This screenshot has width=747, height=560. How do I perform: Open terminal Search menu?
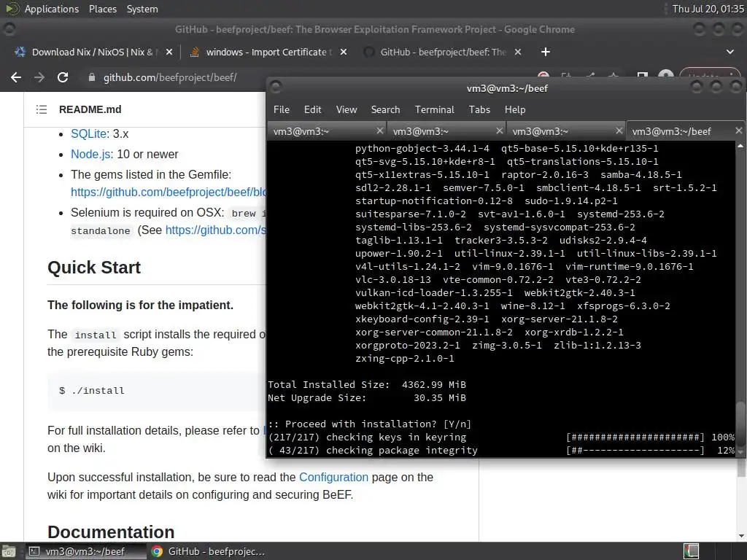pyautogui.click(x=385, y=109)
